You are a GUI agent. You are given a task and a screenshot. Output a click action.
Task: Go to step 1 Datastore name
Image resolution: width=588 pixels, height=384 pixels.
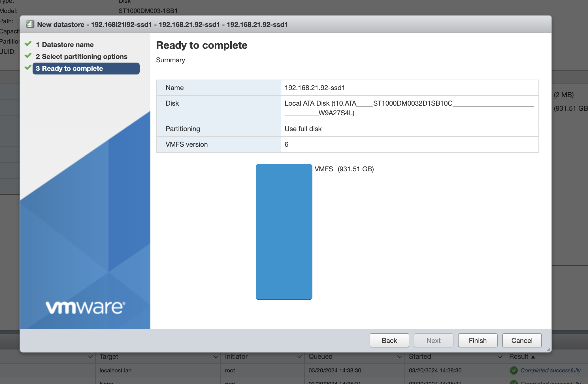point(68,45)
